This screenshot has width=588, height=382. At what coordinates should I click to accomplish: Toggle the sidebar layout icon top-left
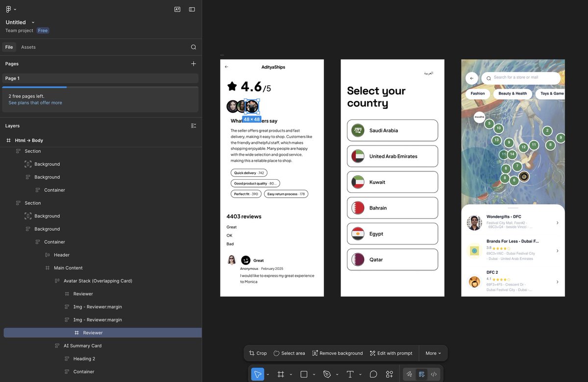(x=192, y=9)
